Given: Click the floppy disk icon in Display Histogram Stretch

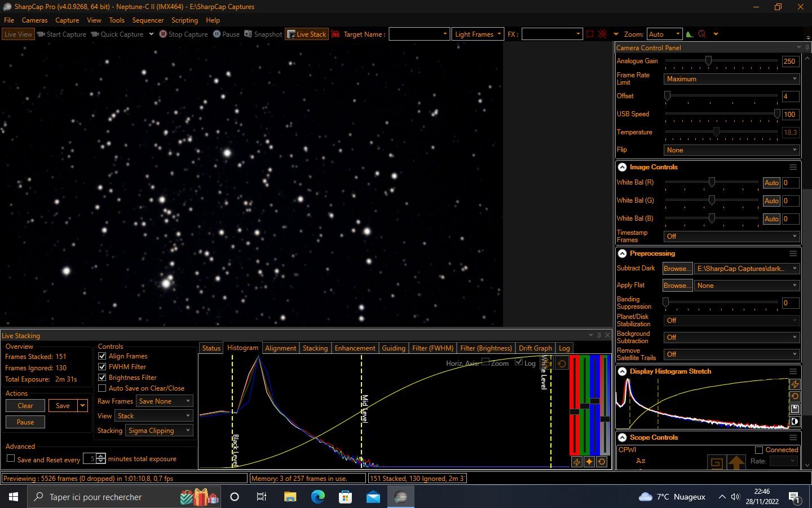Looking at the screenshot, I should click(795, 409).
